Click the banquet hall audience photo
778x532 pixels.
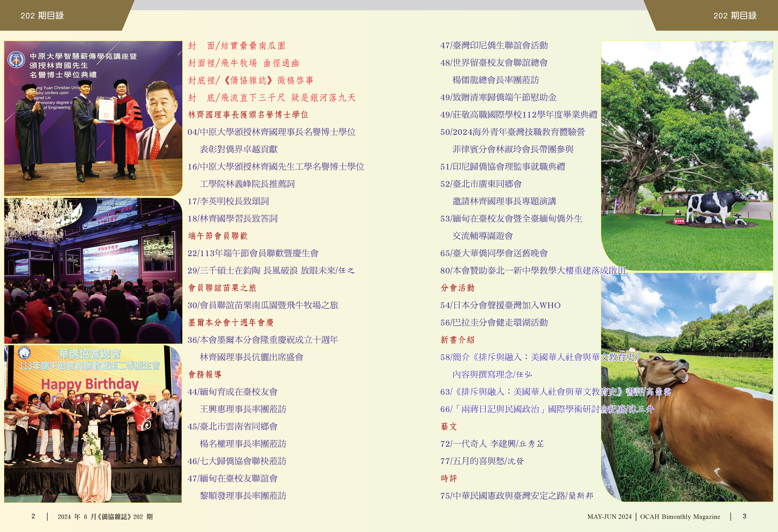pyautogui.click(x=93, y=271)
